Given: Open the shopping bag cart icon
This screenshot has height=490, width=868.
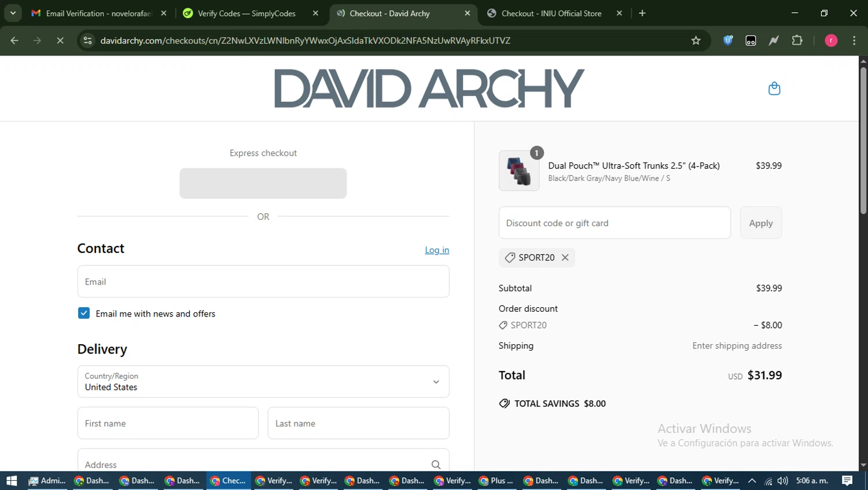Looking at the screenshot, I should point(774,89).
